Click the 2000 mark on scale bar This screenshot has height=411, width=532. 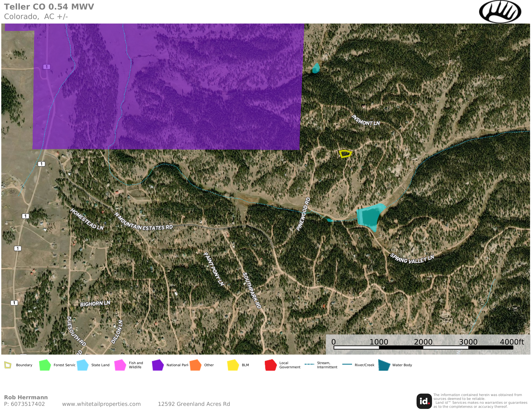click(423, 342)
